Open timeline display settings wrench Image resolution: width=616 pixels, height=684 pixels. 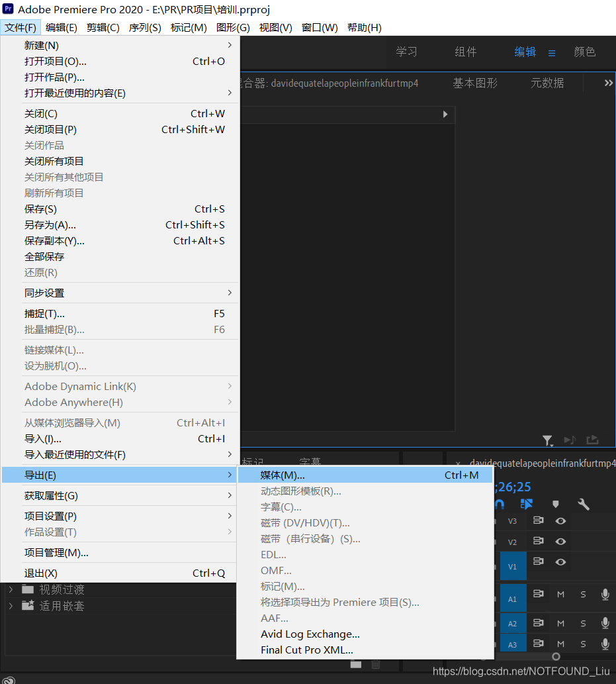tap(584, 505)
